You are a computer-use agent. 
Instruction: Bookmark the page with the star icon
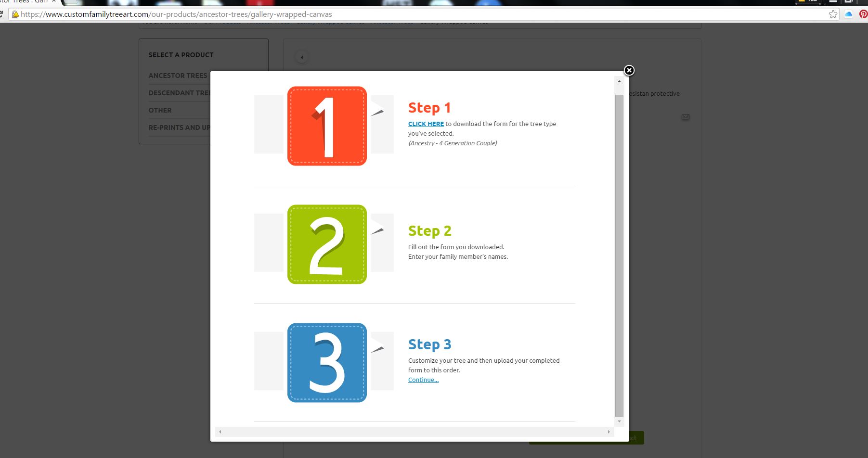833,14
